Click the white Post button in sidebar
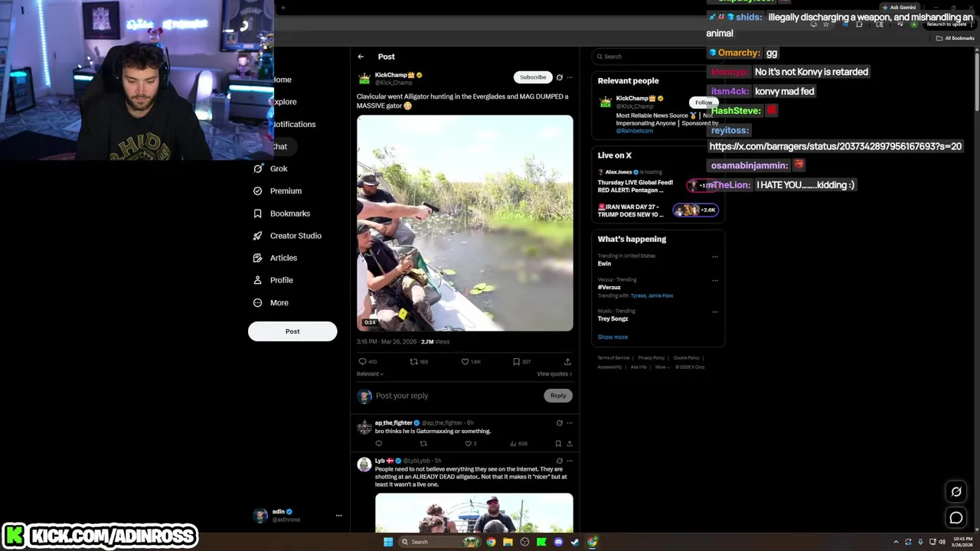The width and height of the screenshot is (980, 551). [x=292, y=331]
